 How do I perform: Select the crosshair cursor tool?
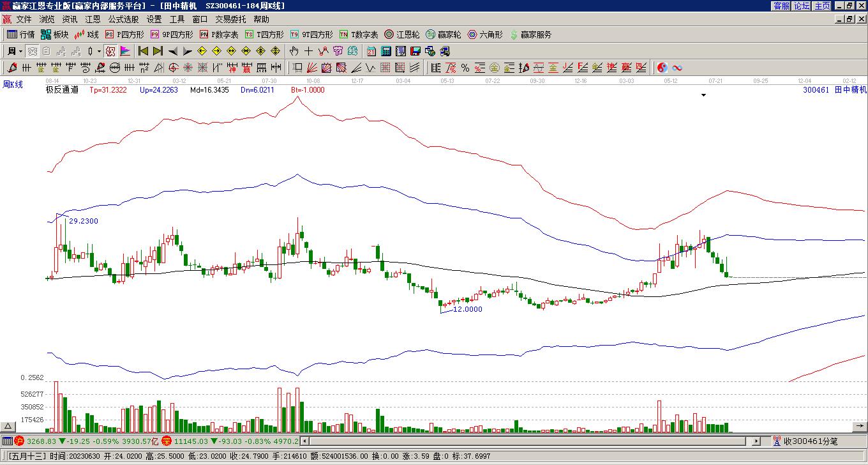308,51
